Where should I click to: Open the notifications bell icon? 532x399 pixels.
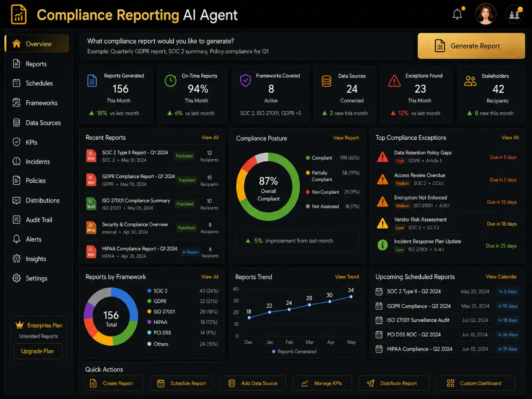tap(458, 14)
